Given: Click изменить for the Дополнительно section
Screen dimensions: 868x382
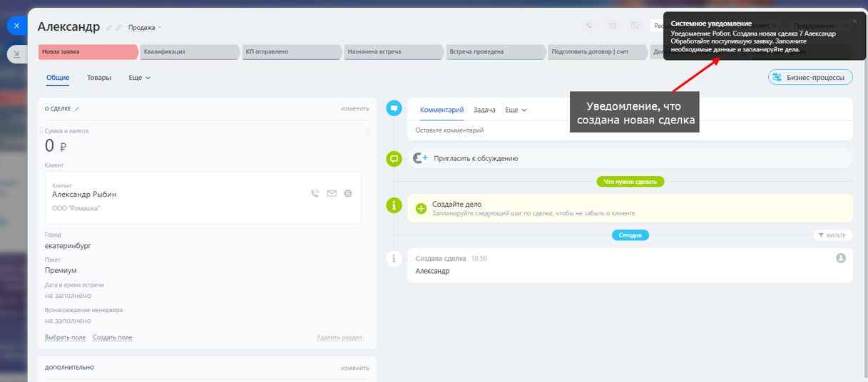Looking at the screenshot, I should coord(354,368).
